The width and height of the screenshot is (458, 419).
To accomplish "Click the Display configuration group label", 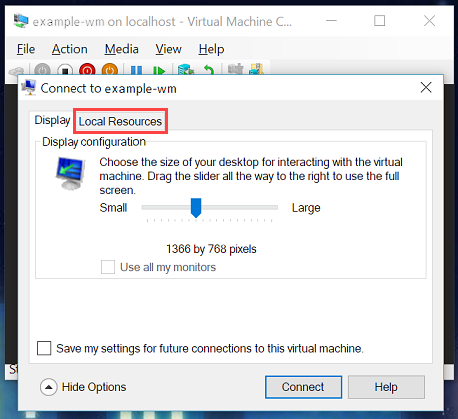I will [94, 142].
